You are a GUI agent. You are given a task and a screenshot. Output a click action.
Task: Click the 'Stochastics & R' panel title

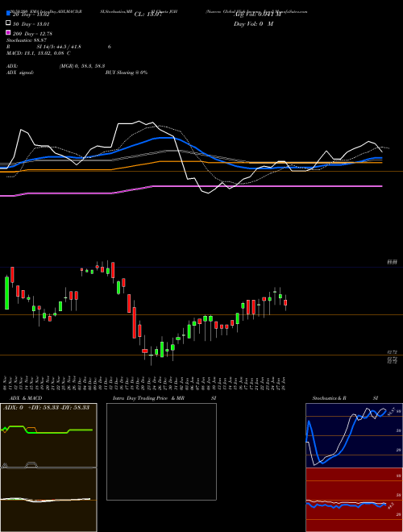click(x=329, y=398)
